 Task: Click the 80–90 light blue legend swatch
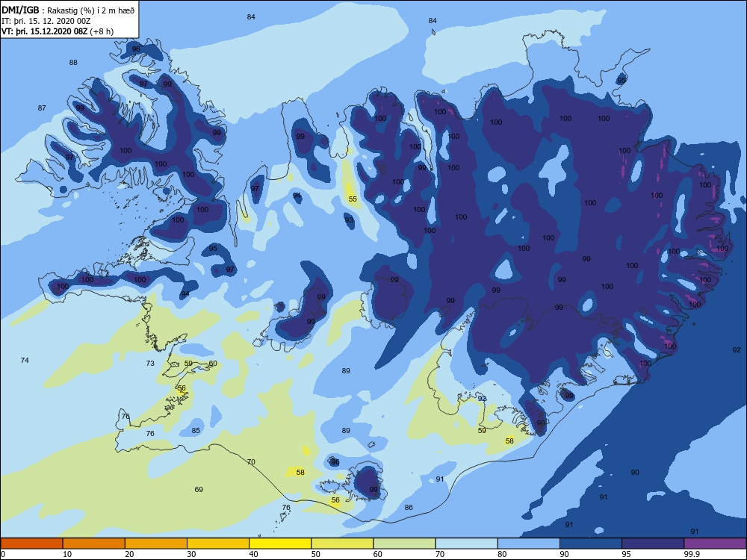[x=529, y=544]
